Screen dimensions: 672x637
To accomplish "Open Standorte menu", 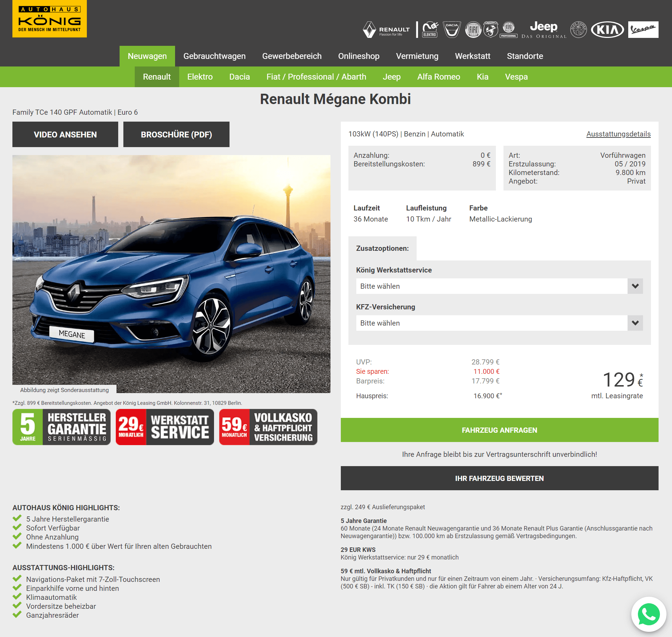I will (x=525, y=56).
